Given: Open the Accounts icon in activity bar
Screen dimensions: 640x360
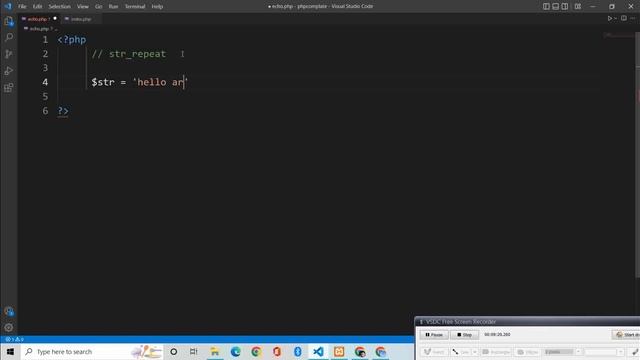Looking at the screenshot, I should (9, 311).
